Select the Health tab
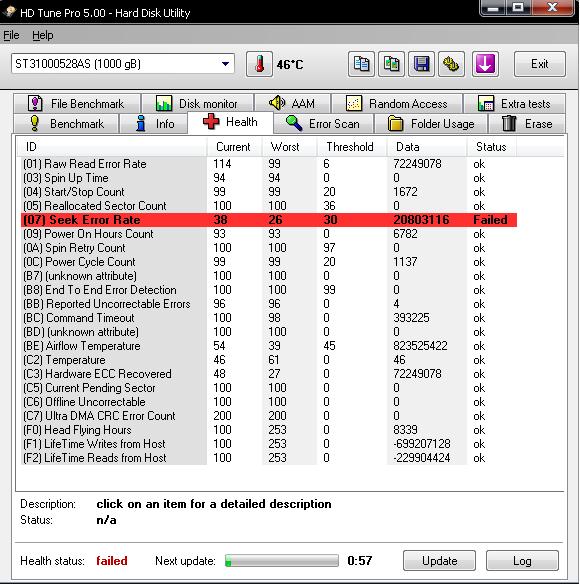This screenshot has width=580, height=584. [230, 122]
